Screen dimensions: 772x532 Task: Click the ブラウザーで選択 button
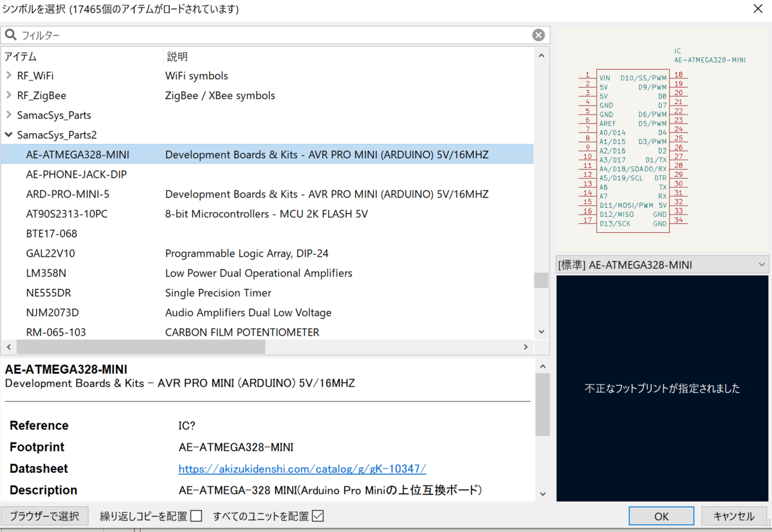[44, 516]
